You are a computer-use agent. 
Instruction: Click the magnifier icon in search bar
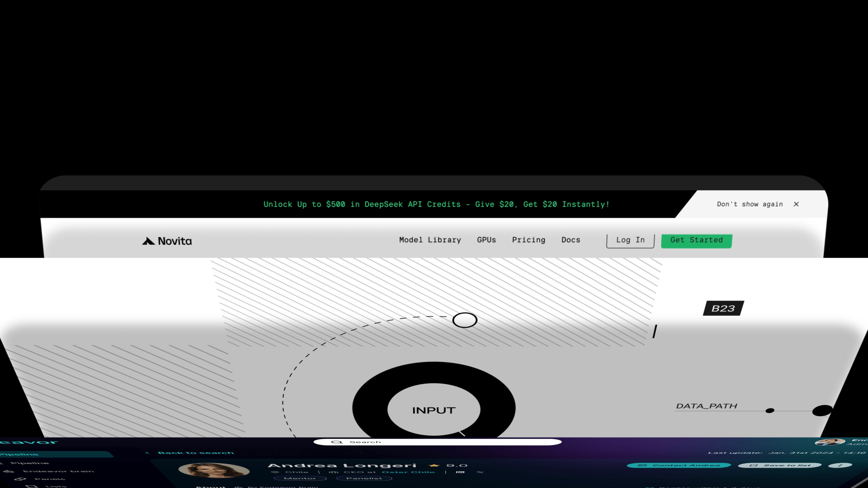pyautogui.click(x=337, y=442)
